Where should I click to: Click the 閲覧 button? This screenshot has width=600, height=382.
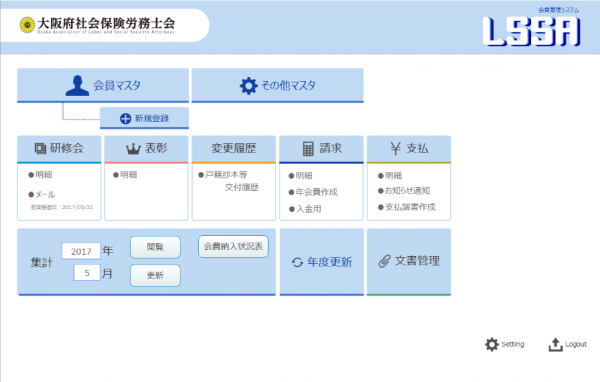[x=155, y=247]
